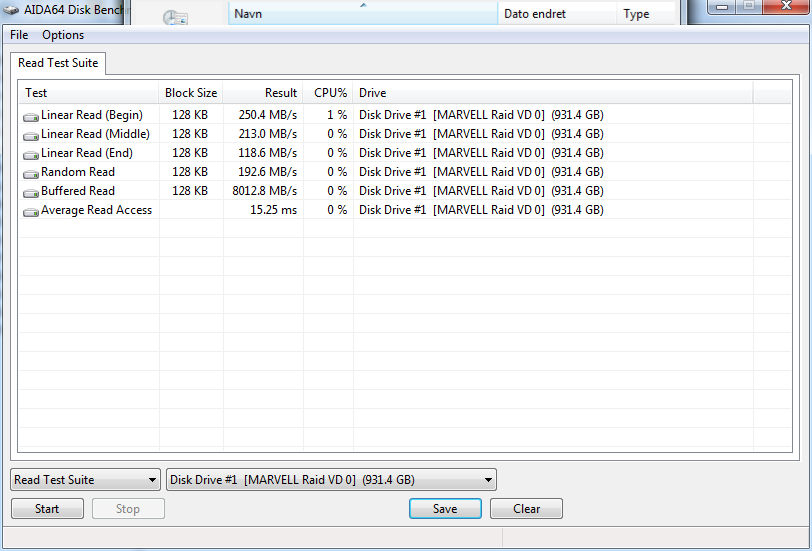Click the 1 % CPU value

(337, 115)
